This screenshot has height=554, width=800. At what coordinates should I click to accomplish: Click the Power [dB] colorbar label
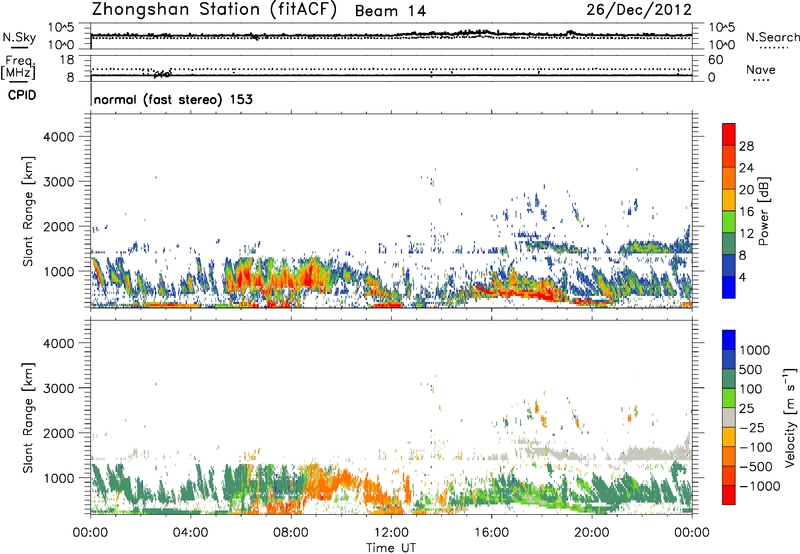(x=763, y=211)
